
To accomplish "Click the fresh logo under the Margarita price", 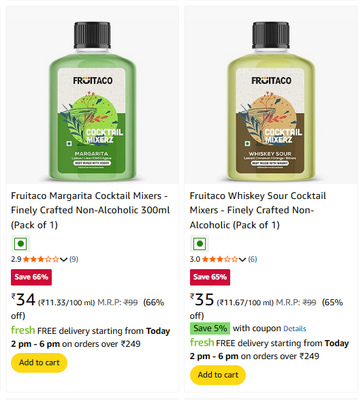I will (x=23, y=330).
